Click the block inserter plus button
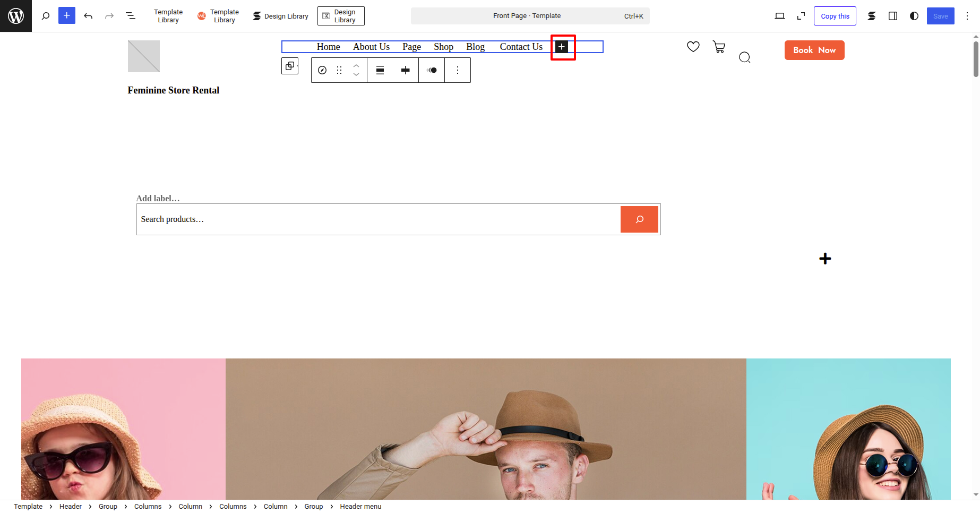This screenshot has width=980, height=513. (67, 16)
